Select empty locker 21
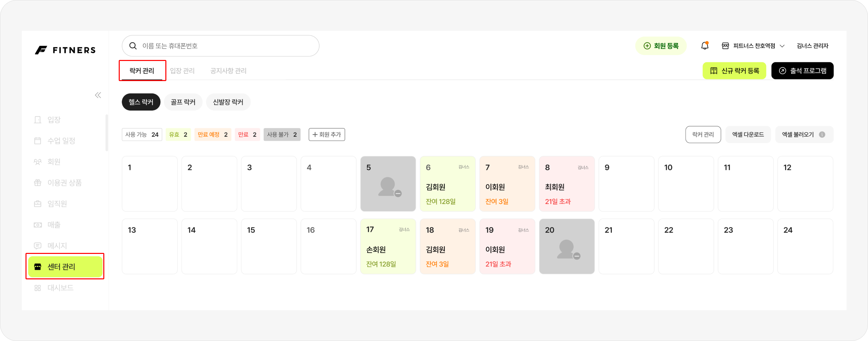Image resolution: width=868 pixels, height=341 pixels. click(x=627, y=247)
